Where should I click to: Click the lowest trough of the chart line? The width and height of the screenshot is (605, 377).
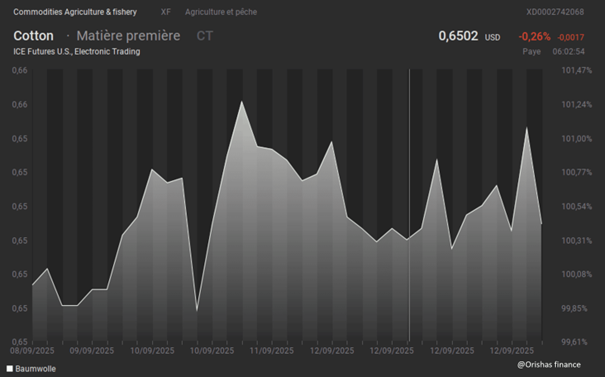click(x=197, y=310)
